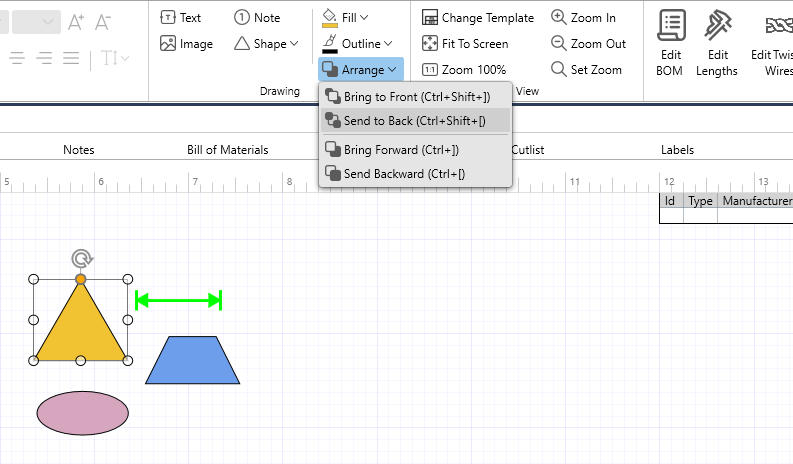Image resolution: width=793 pixels, height=464 pixels.
Task: Choose Send to Back menu entry
Action: (x=415, y=120)
